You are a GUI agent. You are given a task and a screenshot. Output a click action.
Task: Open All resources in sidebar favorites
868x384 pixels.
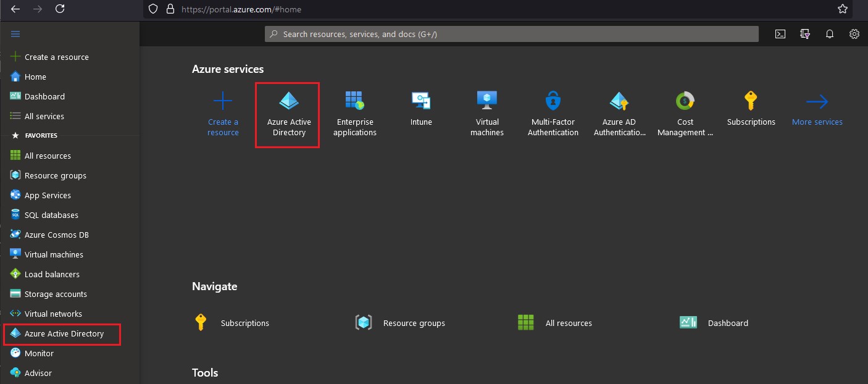tap(48, 156)
